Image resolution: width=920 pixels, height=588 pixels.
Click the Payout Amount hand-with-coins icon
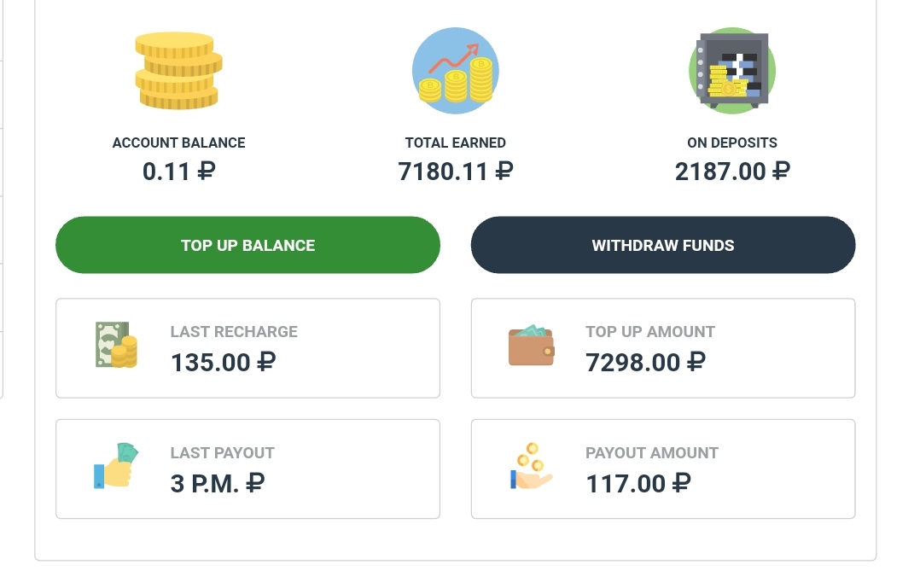[x=531, y=467]
